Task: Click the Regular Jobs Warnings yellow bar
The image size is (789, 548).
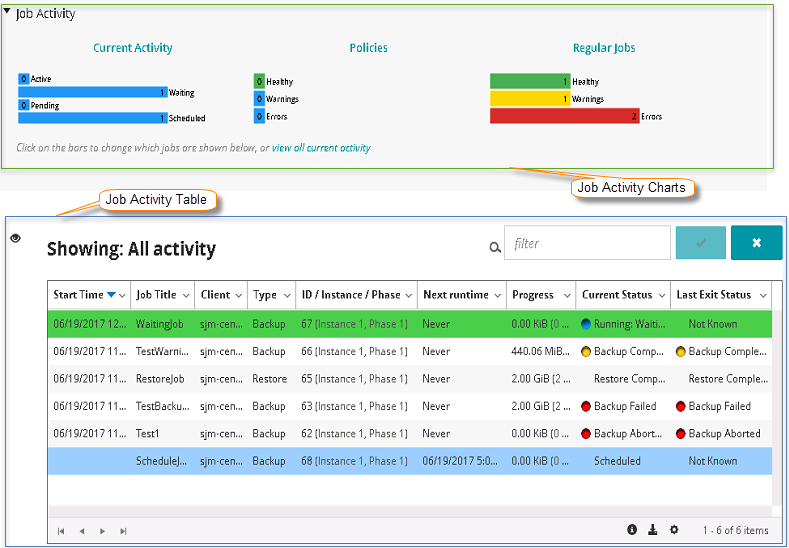Action: 530,99
